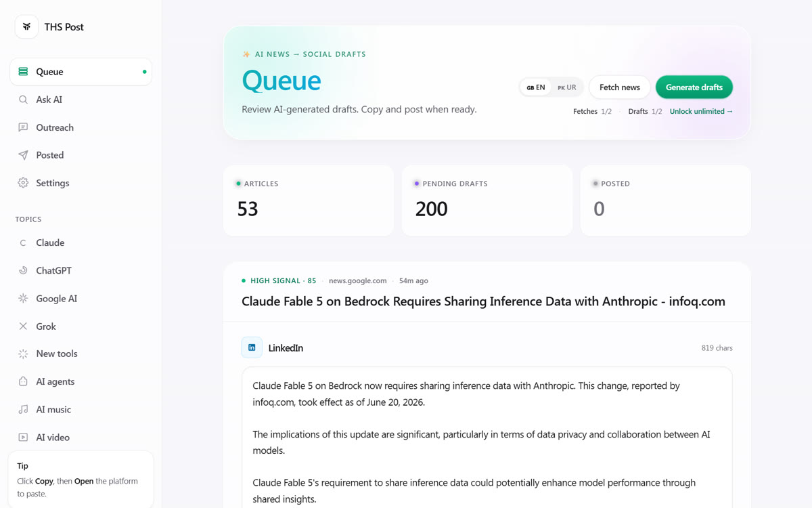Click the ChatGPT swirl icon

point(23,270)
